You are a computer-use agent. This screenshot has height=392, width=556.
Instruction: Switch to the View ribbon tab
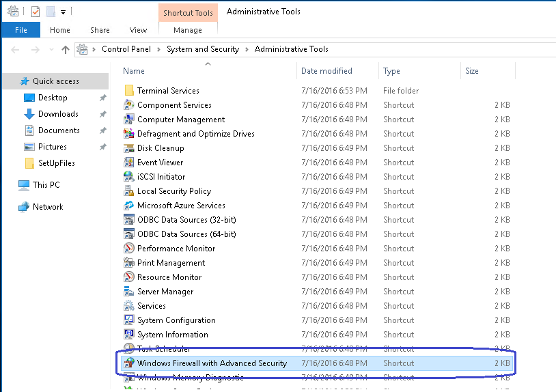pyautogui.click(x=138, y=30)
